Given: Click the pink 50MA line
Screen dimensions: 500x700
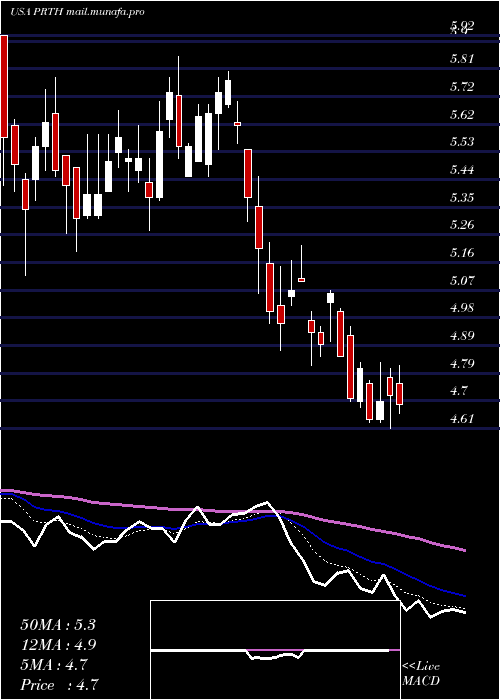Looking at the screenshot, I should [232, 512].
